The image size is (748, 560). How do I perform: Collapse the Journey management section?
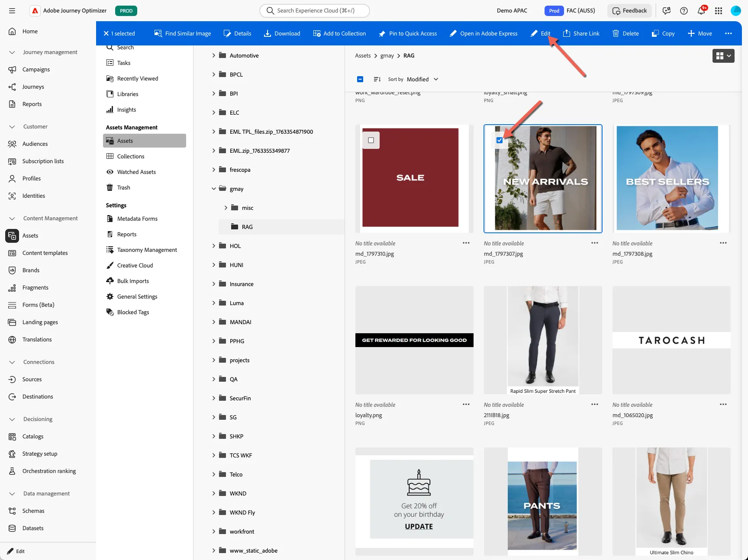pyautogui.click(x=12, y=52)
